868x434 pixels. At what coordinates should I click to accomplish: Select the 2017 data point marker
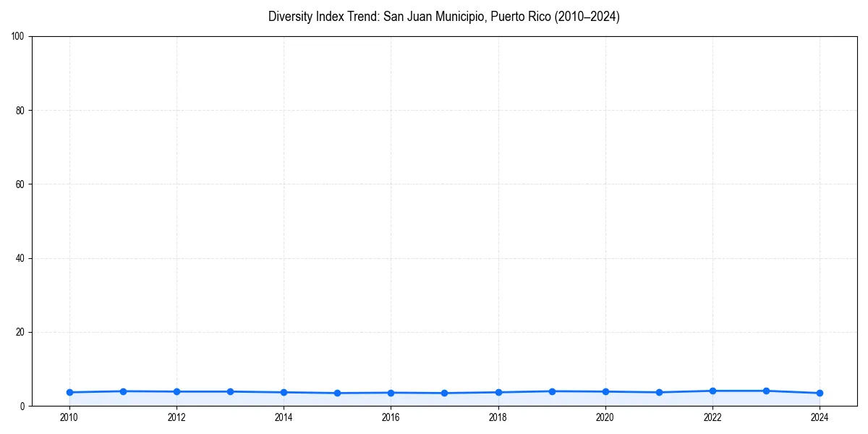(443, 392)
